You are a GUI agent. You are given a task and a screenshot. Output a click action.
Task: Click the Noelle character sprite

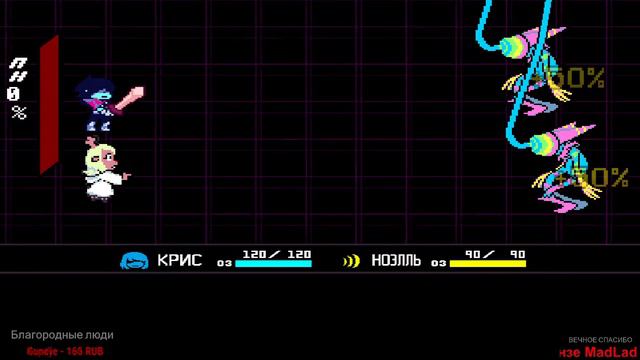pyautogui.click(x=106, y=169)
